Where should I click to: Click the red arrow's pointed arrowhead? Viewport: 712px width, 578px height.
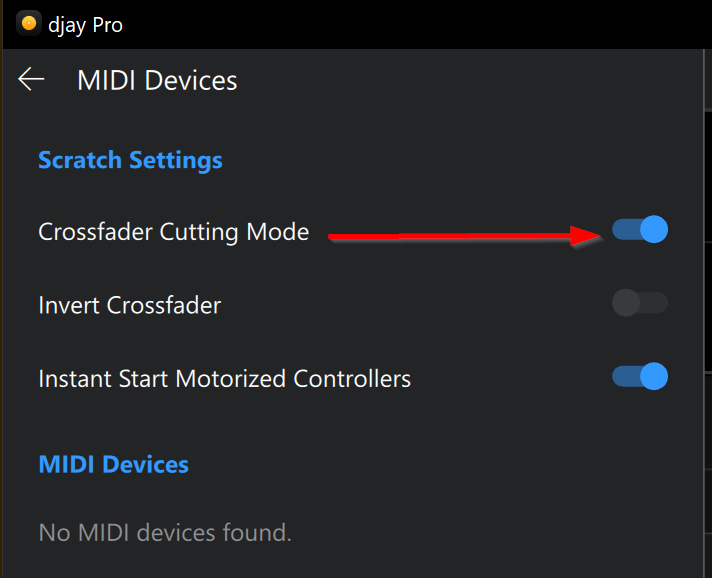[590, 236]
